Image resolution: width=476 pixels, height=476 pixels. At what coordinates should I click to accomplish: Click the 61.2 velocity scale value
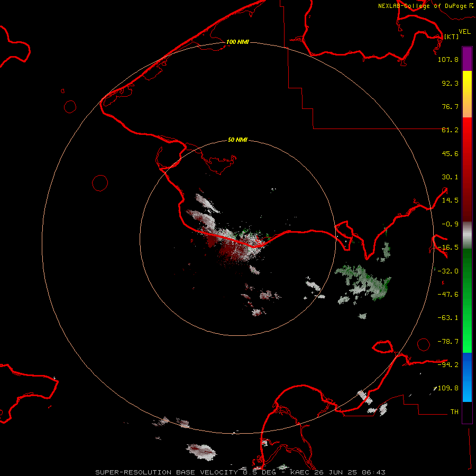(x=450, y=130)
